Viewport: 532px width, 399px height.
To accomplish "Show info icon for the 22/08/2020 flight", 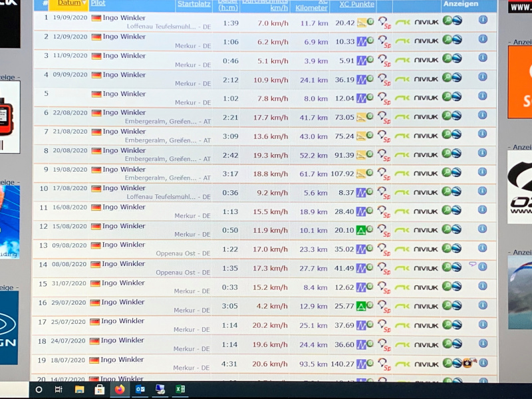I will [x=483, y=115].
